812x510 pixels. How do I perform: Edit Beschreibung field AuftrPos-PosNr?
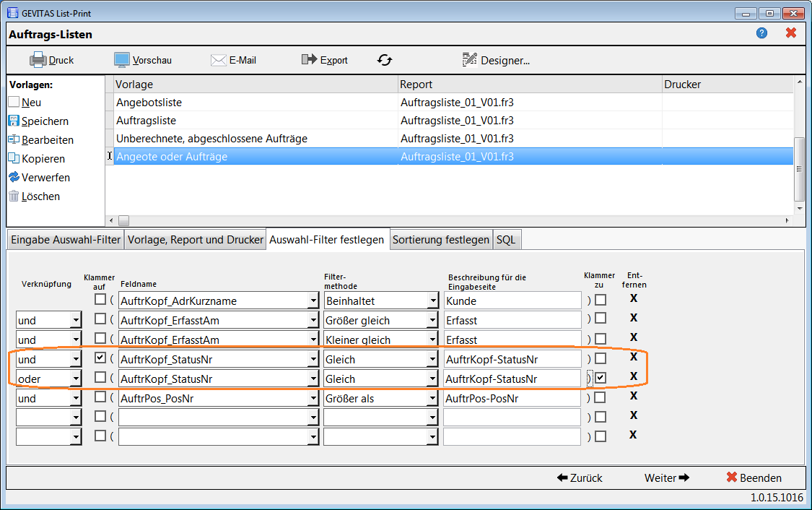tap(512, 399)
